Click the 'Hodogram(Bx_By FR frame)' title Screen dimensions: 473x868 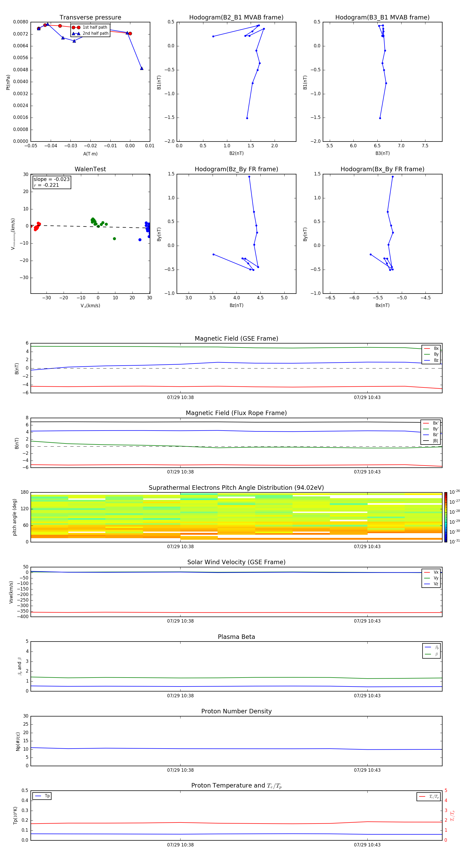point(382,169)
